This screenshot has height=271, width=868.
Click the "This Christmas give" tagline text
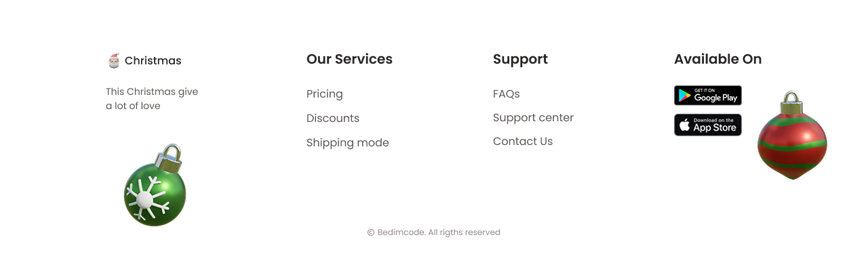click(x=152, y=92)
